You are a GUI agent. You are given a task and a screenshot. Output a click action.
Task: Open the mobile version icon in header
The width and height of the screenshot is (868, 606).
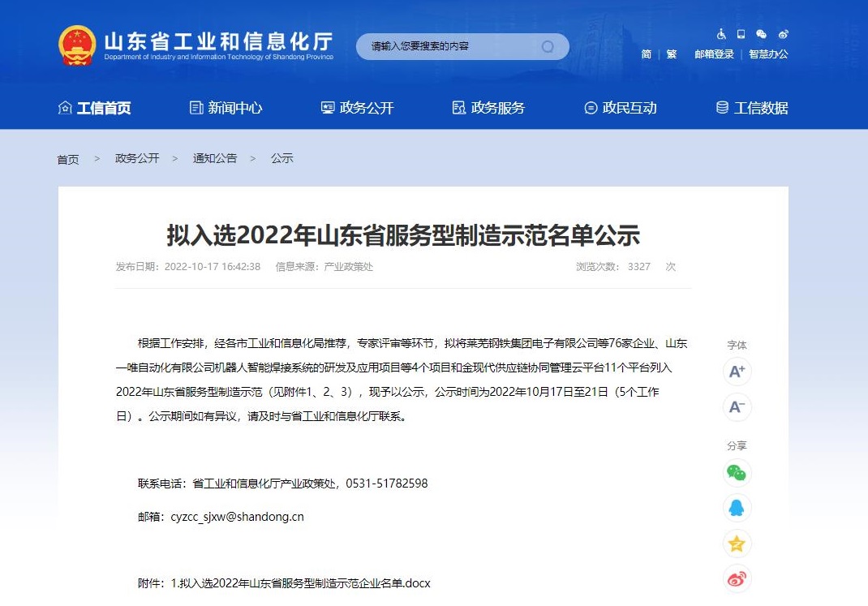click(x=741, y=34)
